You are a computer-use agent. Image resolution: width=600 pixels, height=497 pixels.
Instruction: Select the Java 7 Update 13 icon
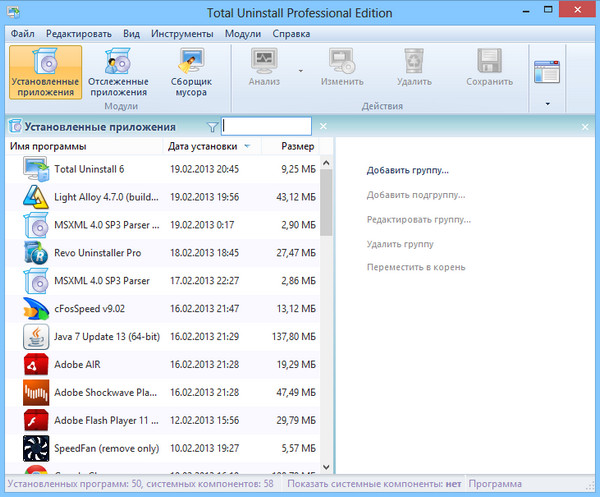click(36, 337)
